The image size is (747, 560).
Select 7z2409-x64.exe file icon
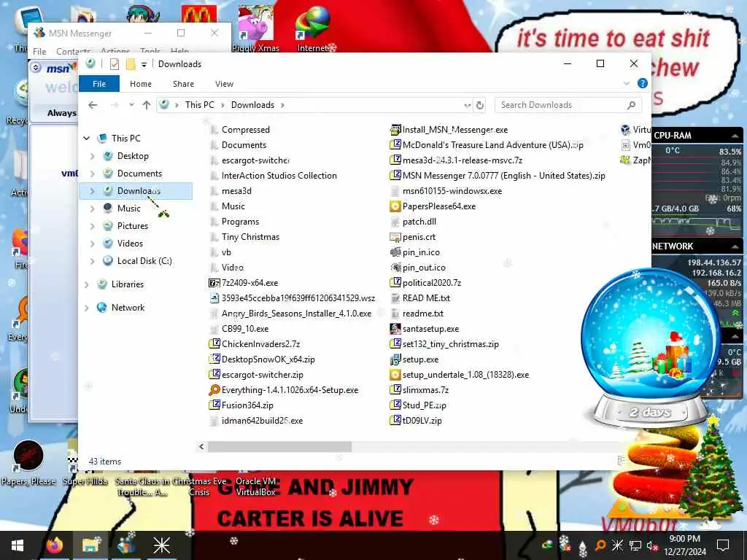(214, 283)
